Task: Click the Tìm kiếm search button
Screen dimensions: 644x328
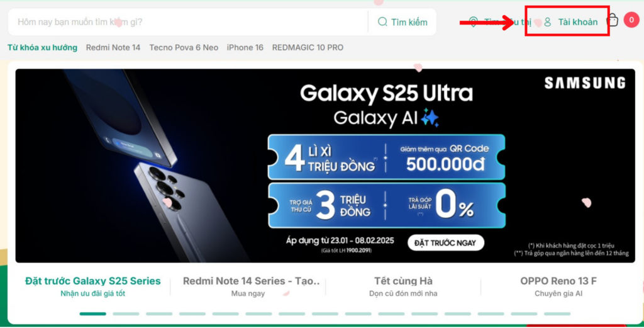Action: coord(402,22)
